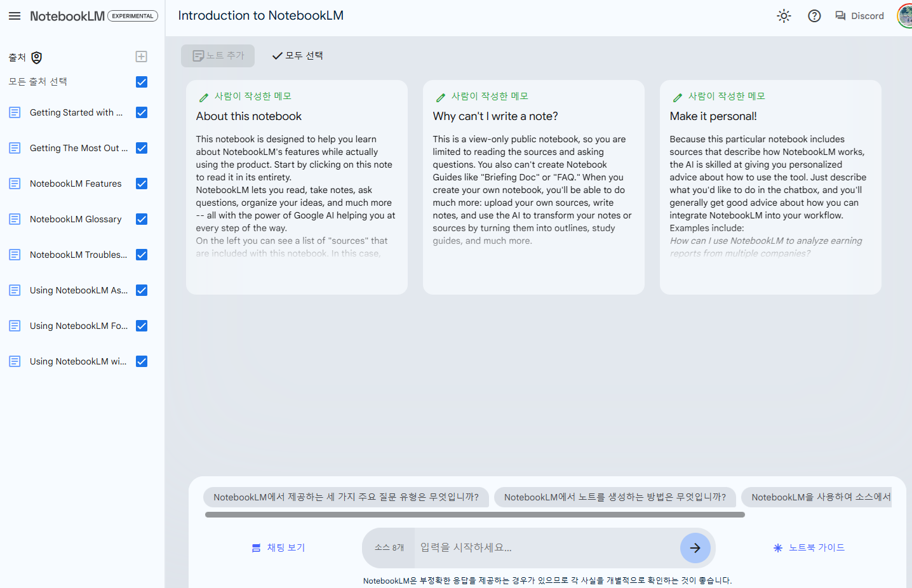Viewport: 912px width, 588px height.
Task: Submit the chat with arrow button
Action: click(695, 547)
